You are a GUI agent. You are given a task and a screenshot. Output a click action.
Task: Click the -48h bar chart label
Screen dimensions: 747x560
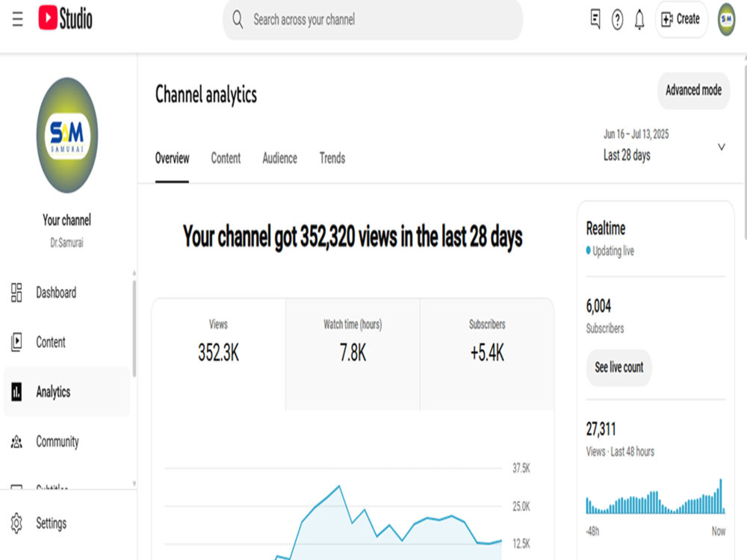click(x=592, y=531)
